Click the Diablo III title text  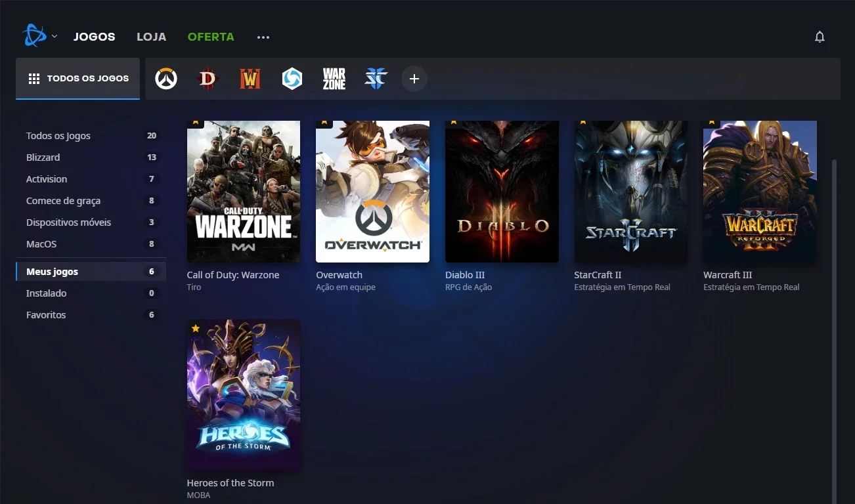465,275
